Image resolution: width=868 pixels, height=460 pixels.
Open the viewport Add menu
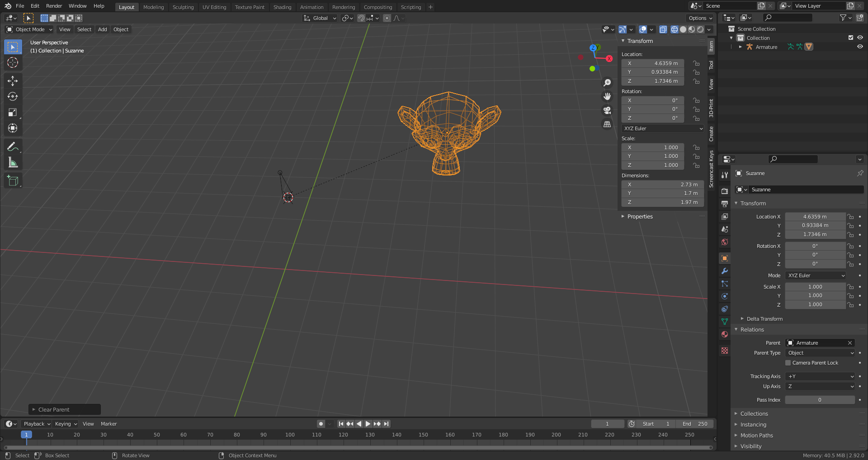pyautogui.click(x=103, y=29)
